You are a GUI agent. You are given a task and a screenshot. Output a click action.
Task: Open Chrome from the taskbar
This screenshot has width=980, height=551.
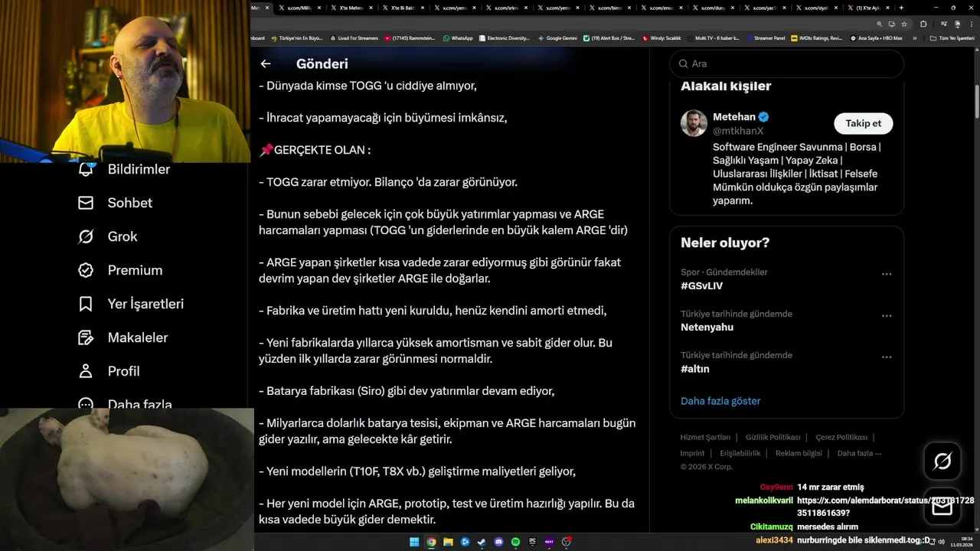[x=431, y=542]
